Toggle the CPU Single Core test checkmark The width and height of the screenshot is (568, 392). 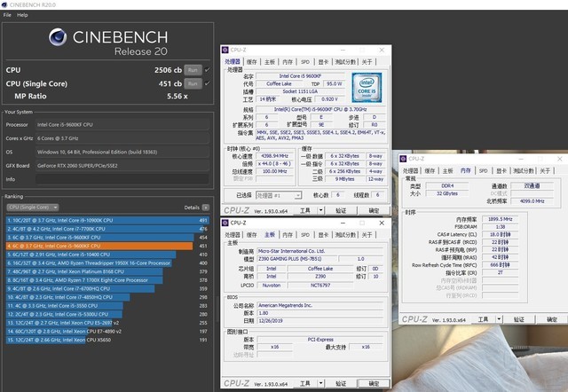(207, 83)
